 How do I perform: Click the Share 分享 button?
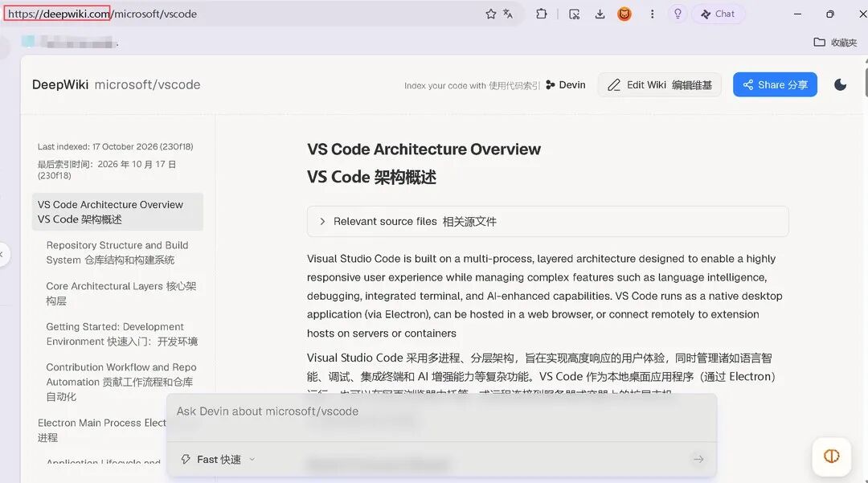click(775, 84)
